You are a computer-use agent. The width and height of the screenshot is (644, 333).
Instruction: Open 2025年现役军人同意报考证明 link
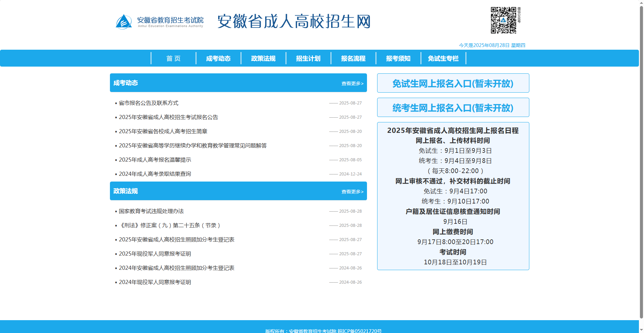tap(155, 254)
